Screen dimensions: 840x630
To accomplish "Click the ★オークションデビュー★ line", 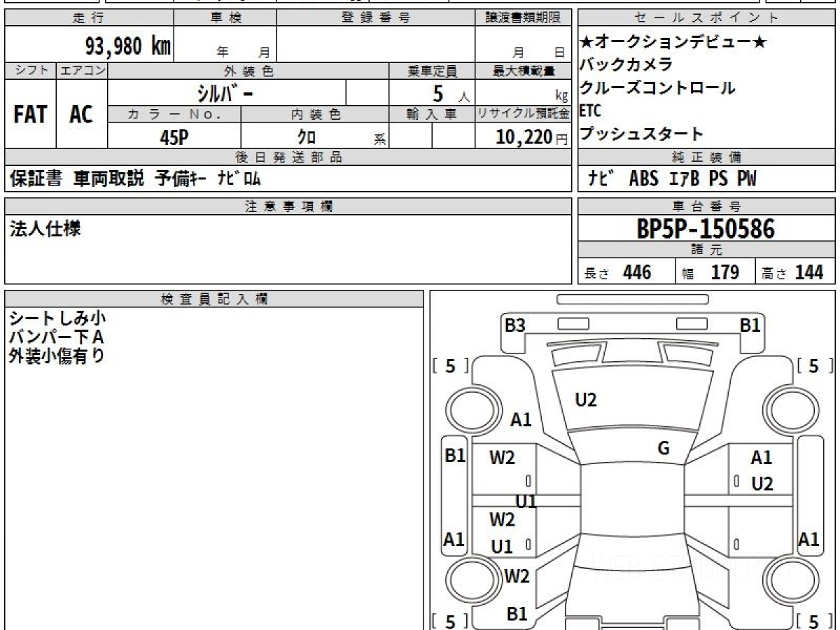I will (673, 42).
